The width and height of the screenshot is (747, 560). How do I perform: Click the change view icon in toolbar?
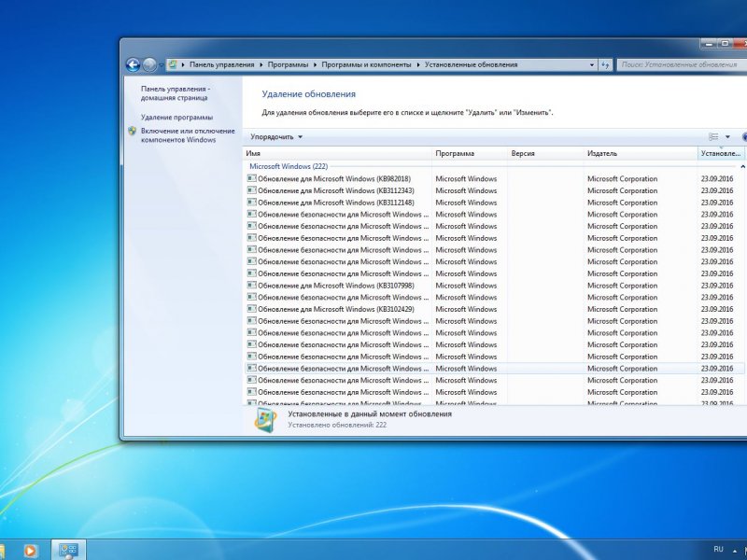point(713,137)
